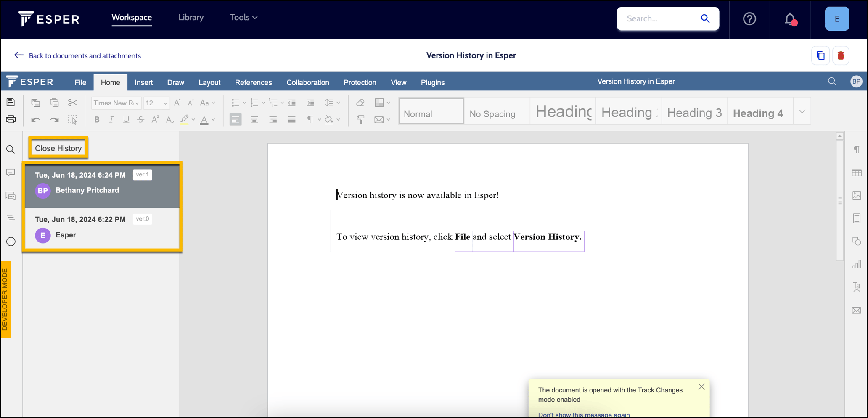Click the red delete trash icon
The height and width of the screenshot is (418, 868).
click(841, 55)
